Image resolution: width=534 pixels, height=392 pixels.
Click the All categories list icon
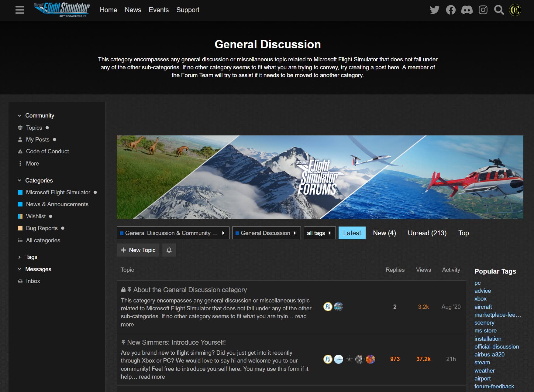pyautogui.click(x=20, y=240)
